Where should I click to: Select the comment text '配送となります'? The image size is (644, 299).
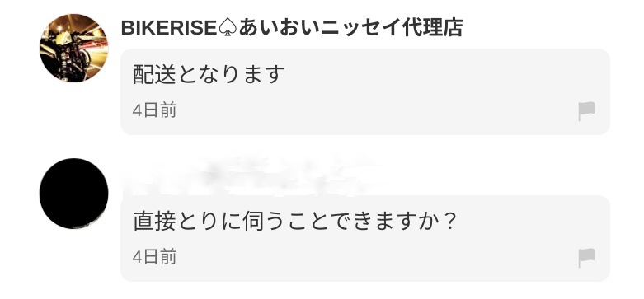click(x=209, y=75)
